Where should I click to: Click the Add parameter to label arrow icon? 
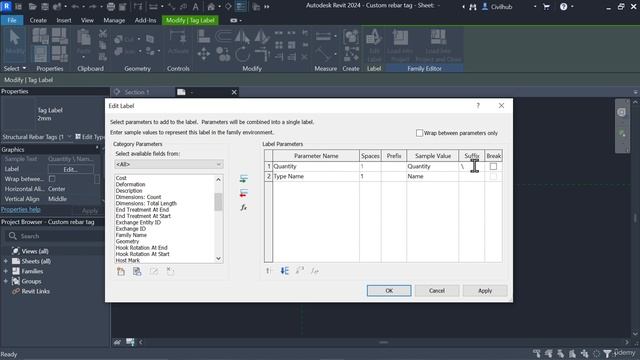[x=244, y=179]
